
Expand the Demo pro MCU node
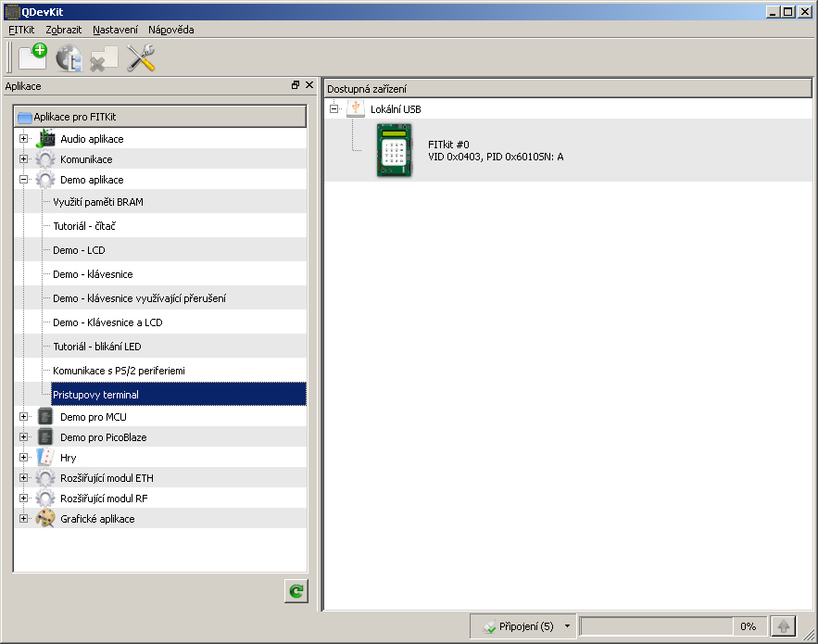(x=23, y=417)
